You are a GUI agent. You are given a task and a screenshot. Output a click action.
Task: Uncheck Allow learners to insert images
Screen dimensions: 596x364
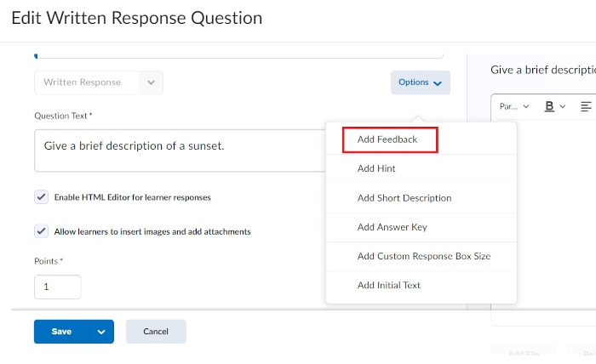(42, 231)
